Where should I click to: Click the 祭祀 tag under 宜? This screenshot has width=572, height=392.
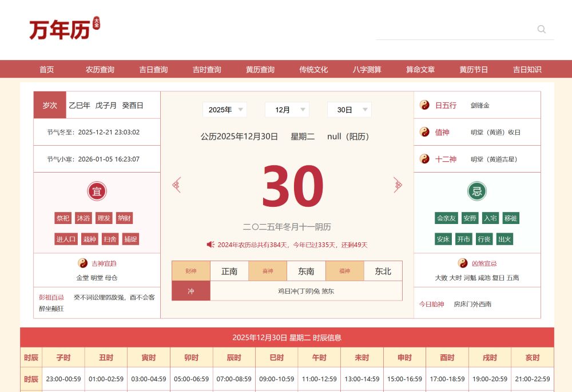pos(63,218)
